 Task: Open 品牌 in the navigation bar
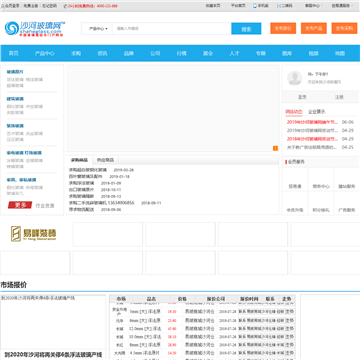129,53
